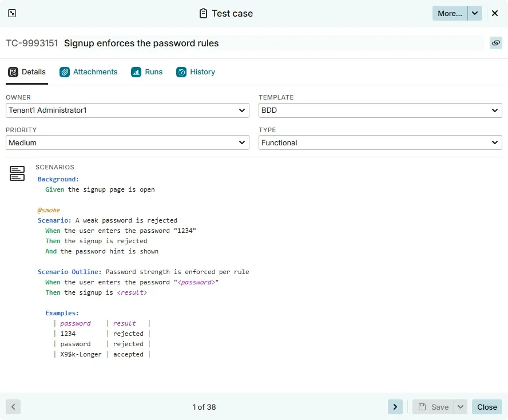This screenshot has width=508, height=420.
Task: Click the Close button
Action: 487,407
